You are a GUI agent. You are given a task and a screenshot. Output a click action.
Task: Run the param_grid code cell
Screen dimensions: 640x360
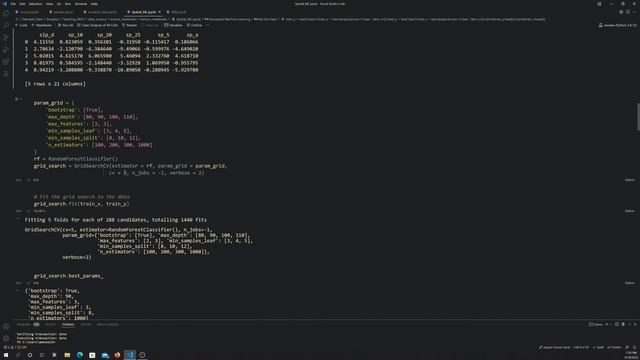click(17, 99)
